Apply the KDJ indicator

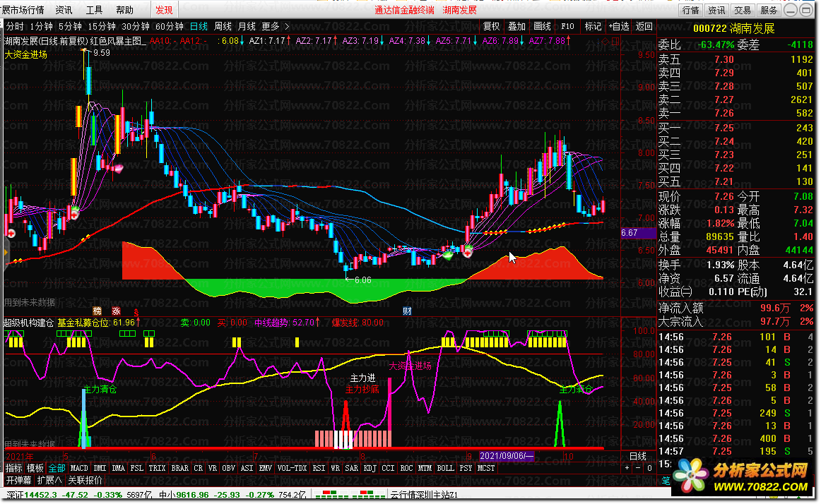(370, 468)
